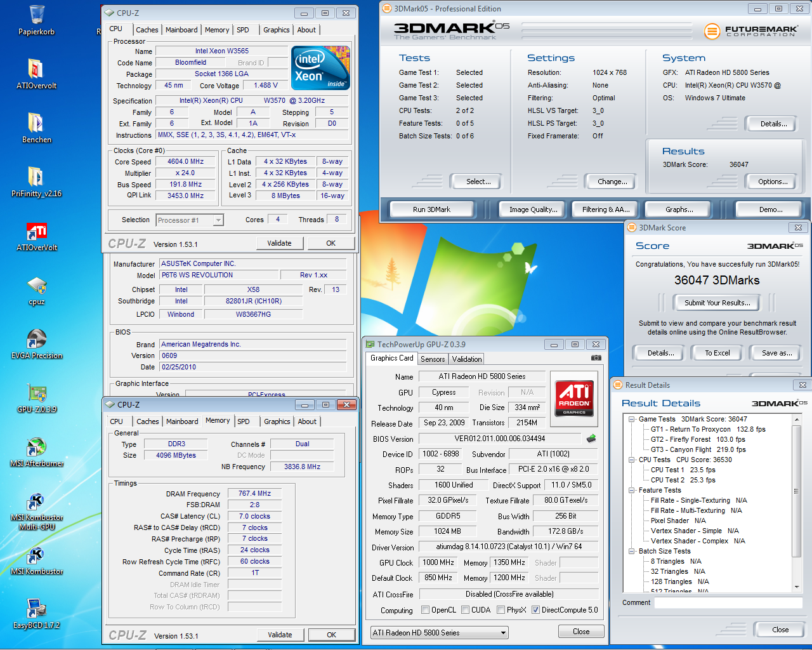Select 'Pixel Shader N/A' result row
The width and height of the screenshot is (812, 650).
pos(678,521)
